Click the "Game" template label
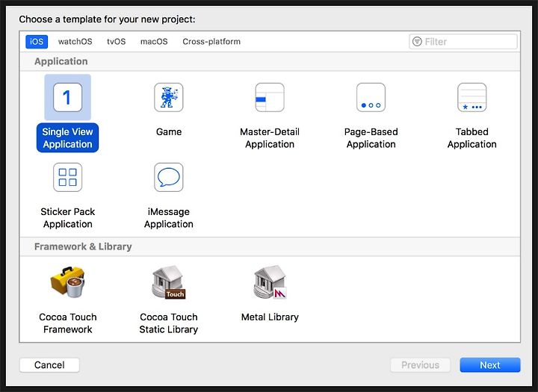This screenshot has width=538, height=392. pyautogui.click(x=168, y=131)
